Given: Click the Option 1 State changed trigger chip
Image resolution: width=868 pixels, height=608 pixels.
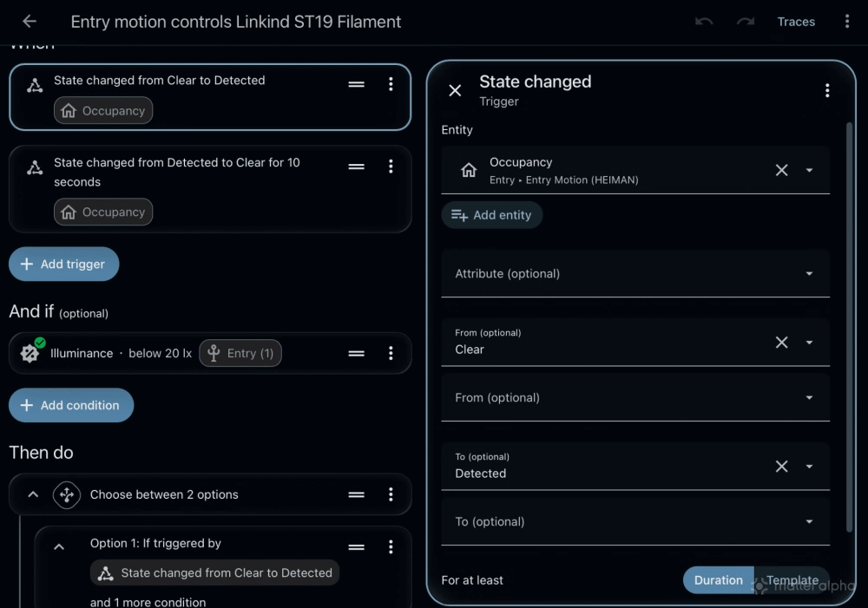Looking at the screenshot, I should (214, 572).
